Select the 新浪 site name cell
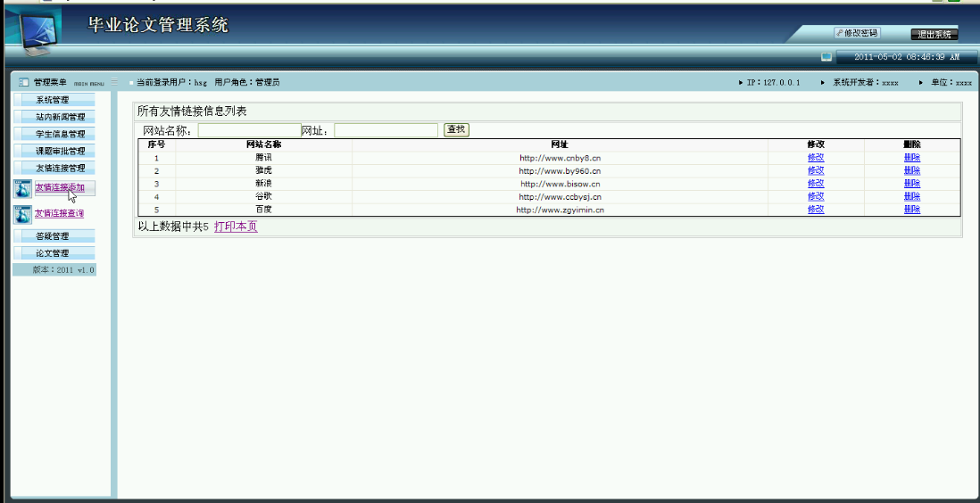This screenshot has width=980, height=503. 264,184
